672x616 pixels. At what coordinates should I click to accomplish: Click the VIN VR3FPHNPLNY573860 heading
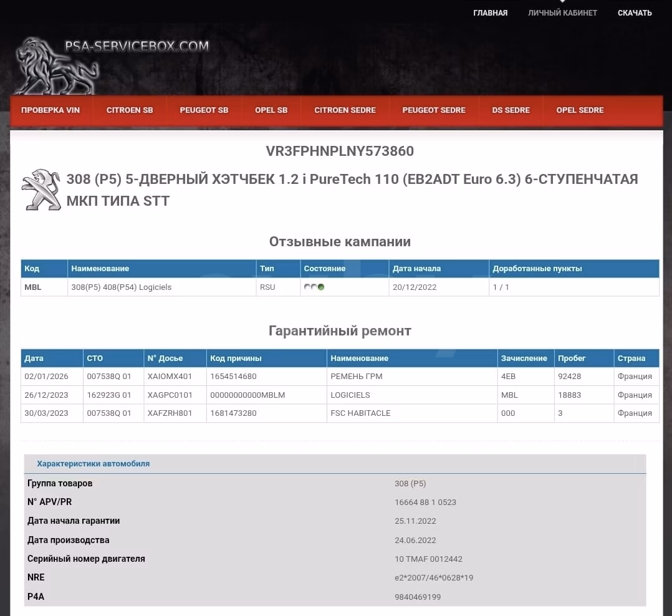(340, 151)
